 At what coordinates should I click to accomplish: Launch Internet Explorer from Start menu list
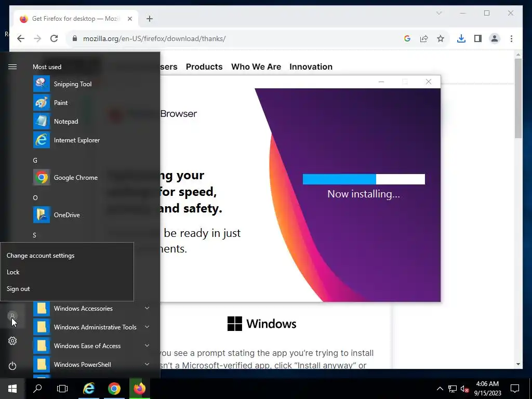tap(91, 140)
